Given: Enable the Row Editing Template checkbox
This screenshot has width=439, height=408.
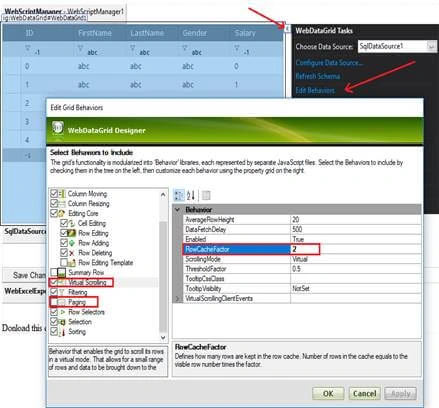Looking at the screenshot, I should (64, 263).
